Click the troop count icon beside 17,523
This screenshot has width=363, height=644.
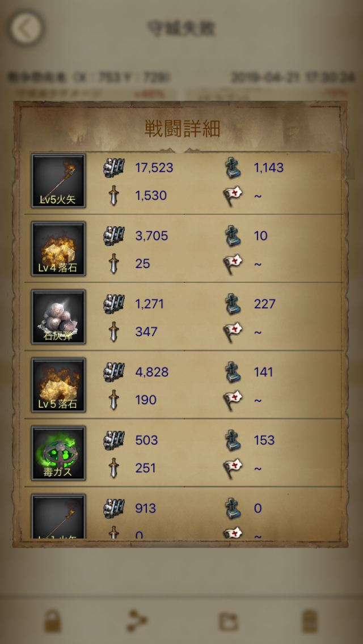pos(114,168)
